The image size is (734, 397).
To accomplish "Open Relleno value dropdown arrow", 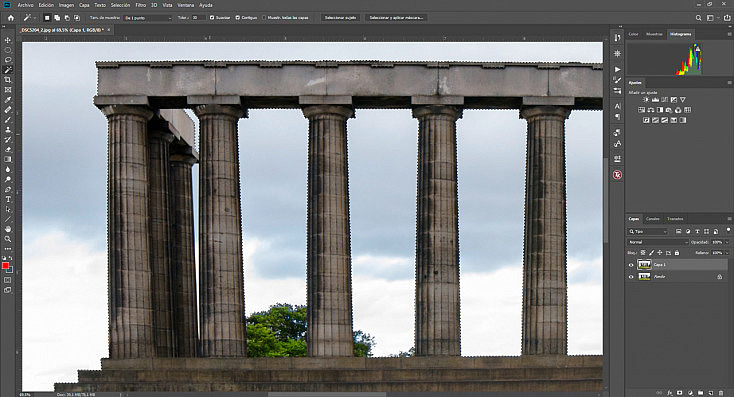I will 727,253.
